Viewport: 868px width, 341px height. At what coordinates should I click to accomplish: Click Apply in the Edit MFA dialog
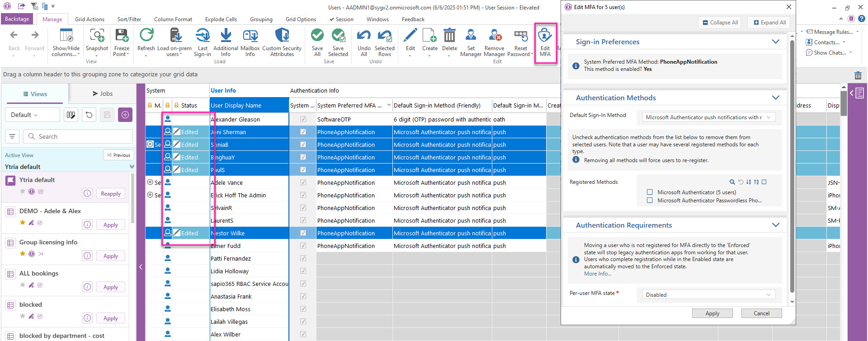(712, 313)
